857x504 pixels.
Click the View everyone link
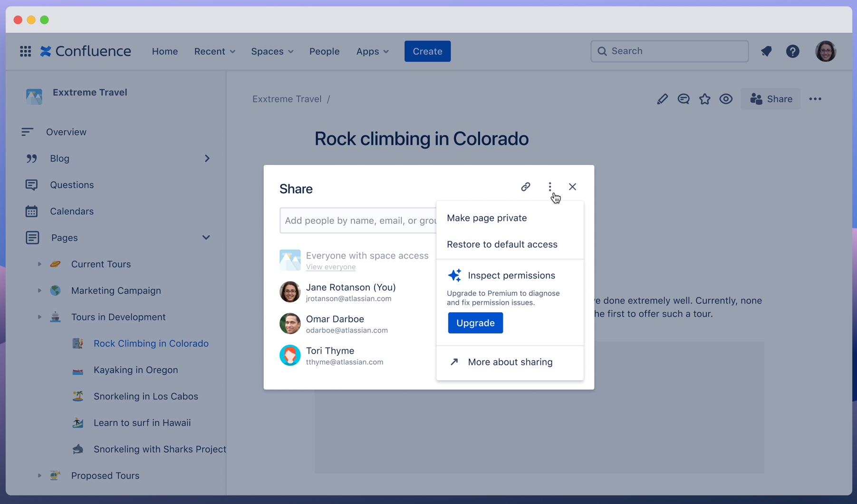331,267
